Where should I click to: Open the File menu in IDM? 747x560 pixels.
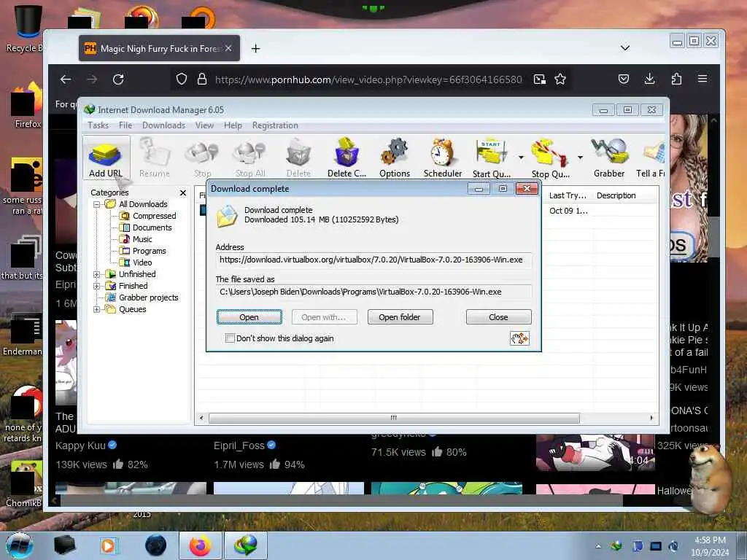pos(125,125)
